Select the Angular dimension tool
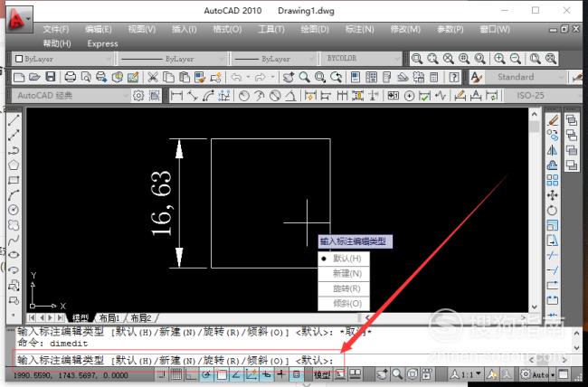Viewport: 588px width, 387px height. [x=290, y=96]
